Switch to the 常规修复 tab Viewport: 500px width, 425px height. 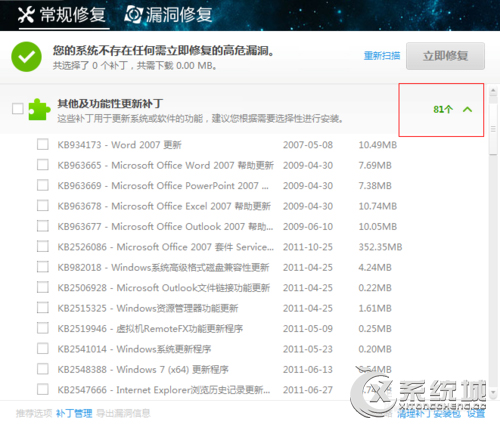(x=63, y=15)
